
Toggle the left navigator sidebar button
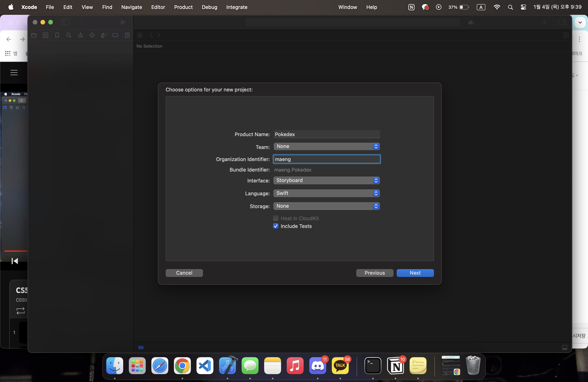[65, 22]
